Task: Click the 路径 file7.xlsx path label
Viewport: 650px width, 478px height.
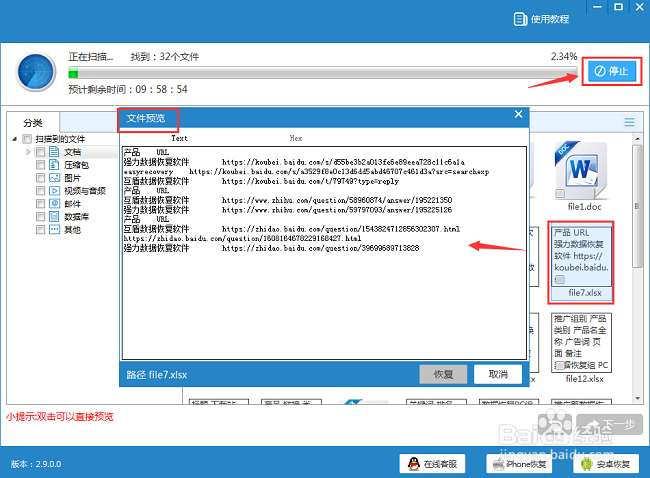Action: (x=157, y=375)
